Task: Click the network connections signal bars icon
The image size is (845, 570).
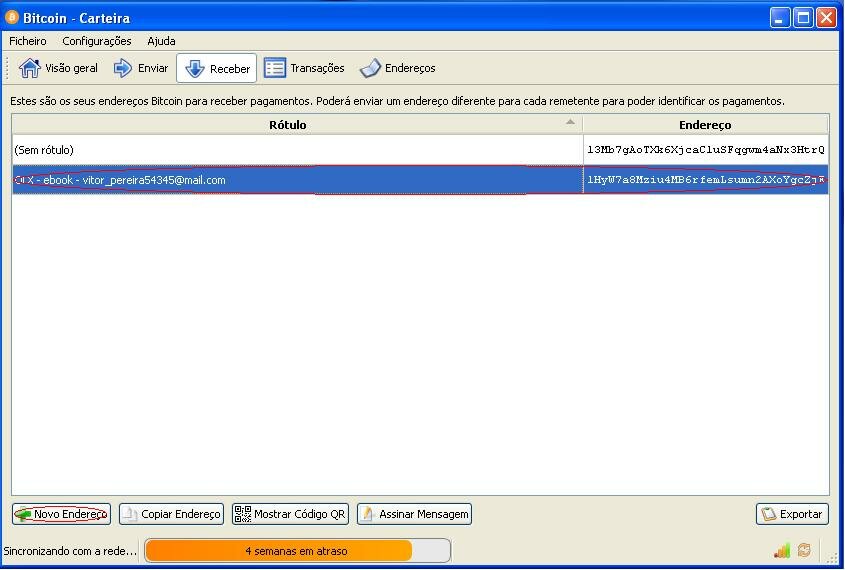Action: (781, 550)
